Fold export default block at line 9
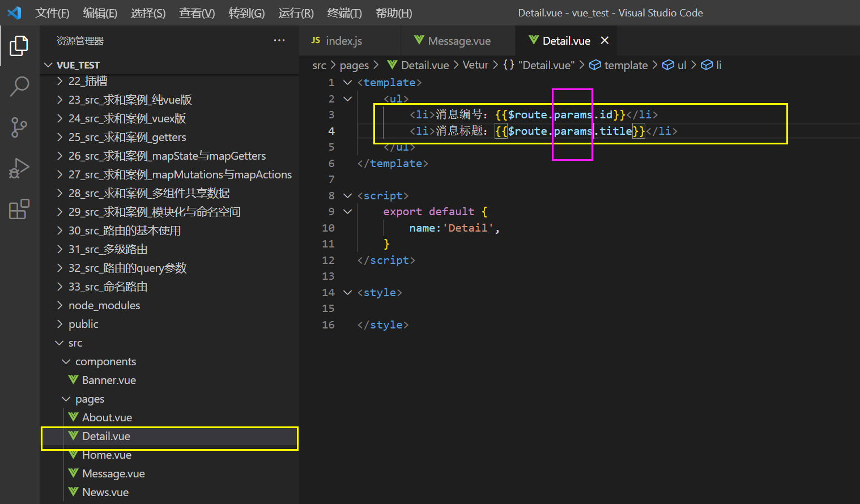Image resolution: width=860 pixels, height=504 pixels. 348,211
